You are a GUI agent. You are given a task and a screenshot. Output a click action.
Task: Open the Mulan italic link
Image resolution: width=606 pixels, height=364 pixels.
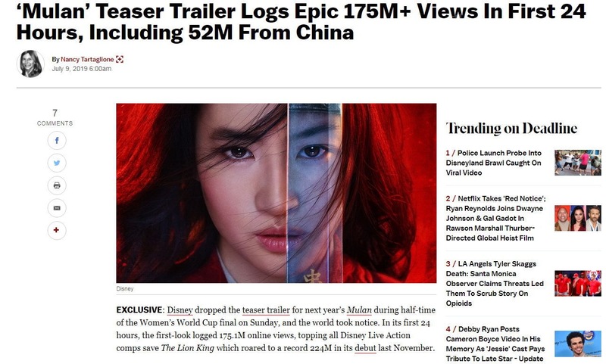359,310
